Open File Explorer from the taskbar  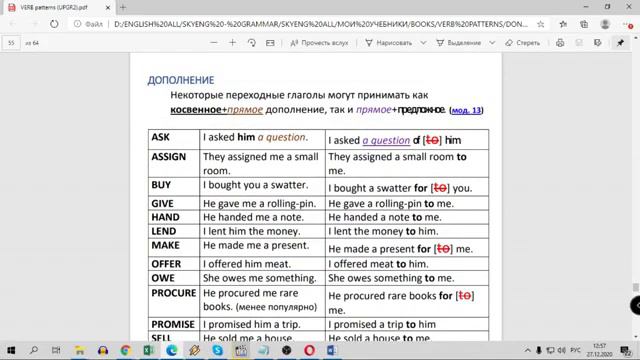(80, 350)
